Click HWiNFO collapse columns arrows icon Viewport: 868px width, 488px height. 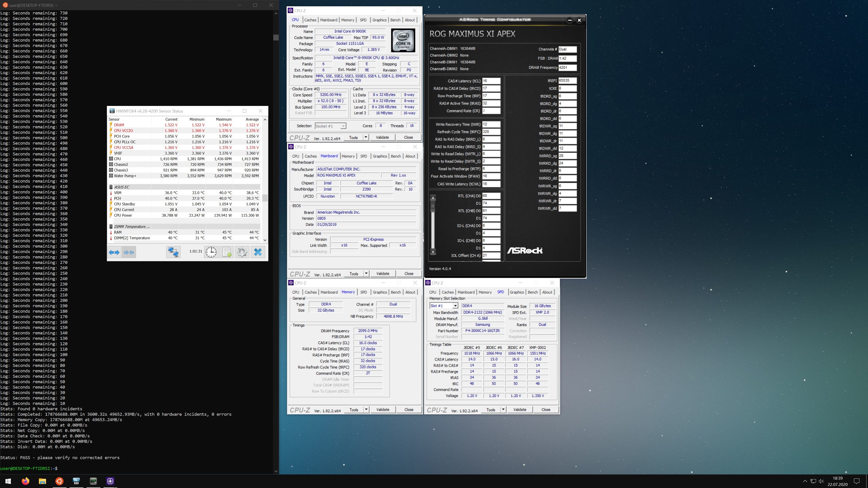(x=129, y=252)
